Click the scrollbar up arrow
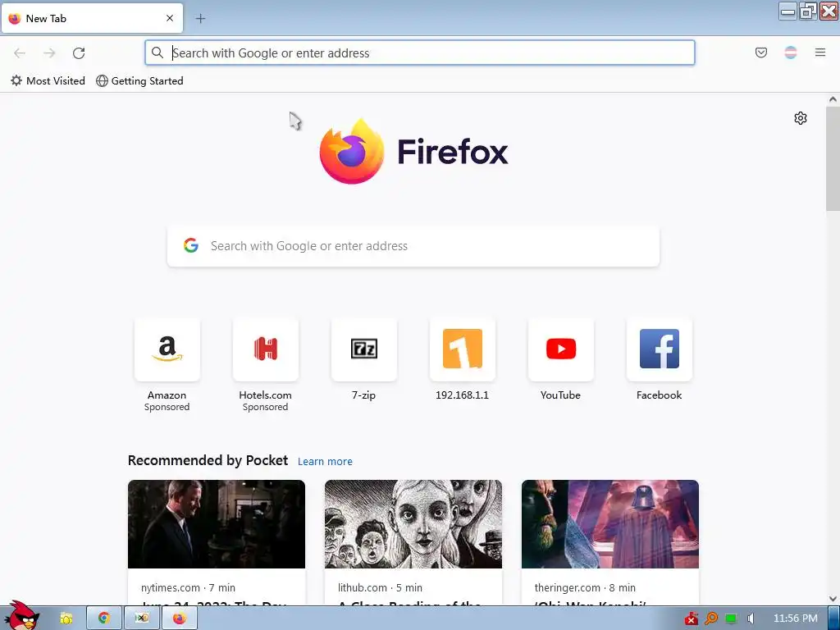 point(833,99)
